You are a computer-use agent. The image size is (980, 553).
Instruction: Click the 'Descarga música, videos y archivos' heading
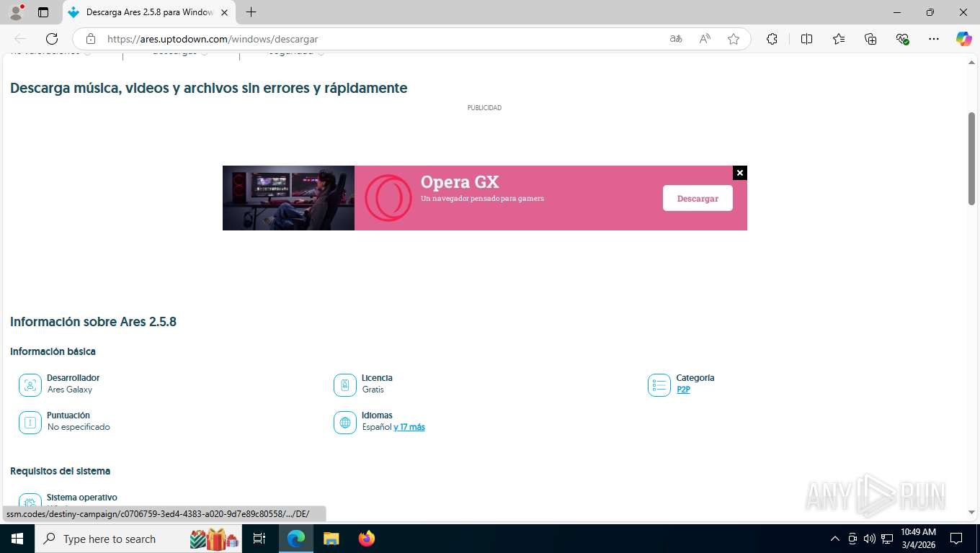[209, 88]
